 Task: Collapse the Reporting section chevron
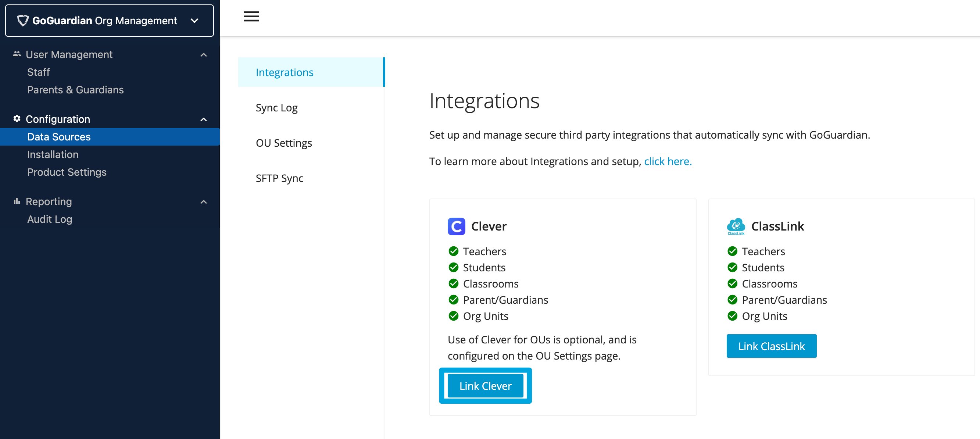coord(204,201)
